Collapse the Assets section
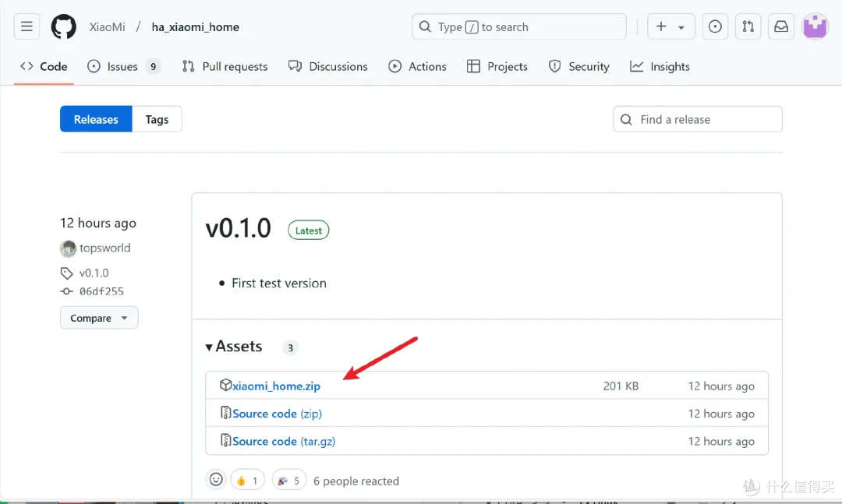Viewport: 842px width, 504px height. click(x=234, y=347)
